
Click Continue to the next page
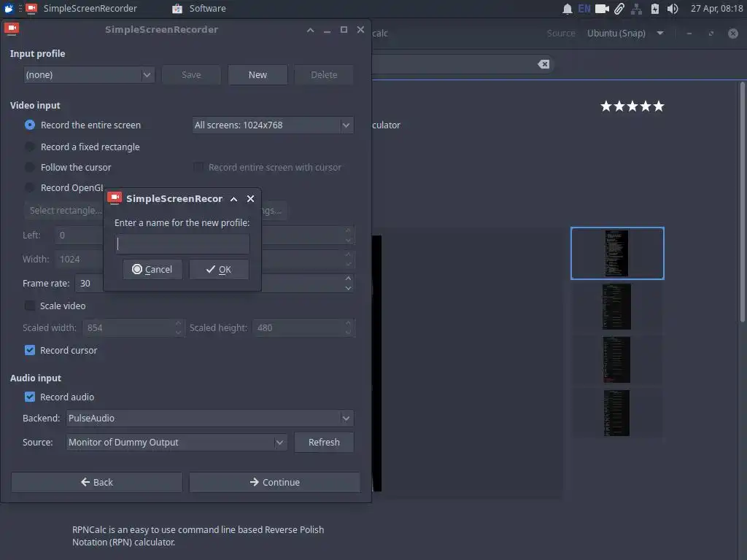(275, 483)
